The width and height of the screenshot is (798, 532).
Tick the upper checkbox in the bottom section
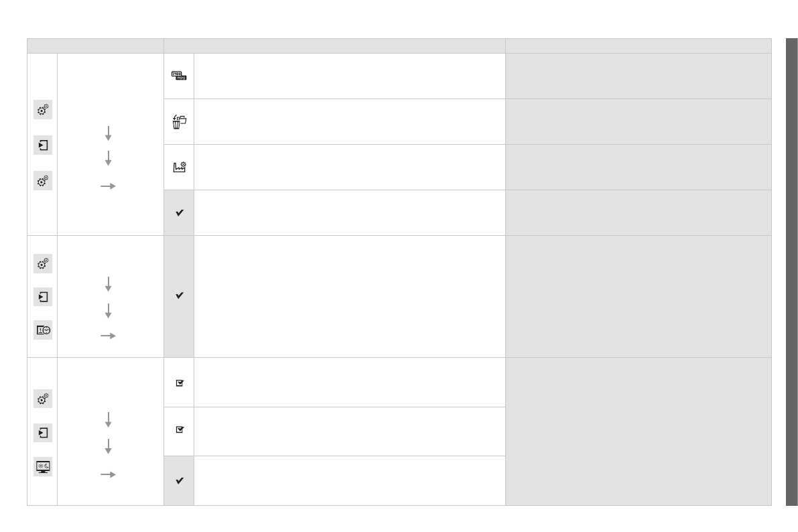(x=180, y=383)
